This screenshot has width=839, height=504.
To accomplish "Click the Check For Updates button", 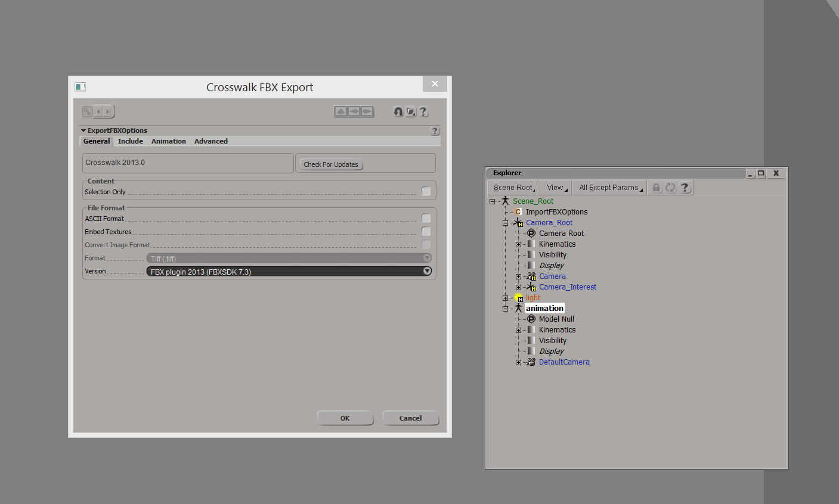I will pyautogui.click(x=331, y=164).
